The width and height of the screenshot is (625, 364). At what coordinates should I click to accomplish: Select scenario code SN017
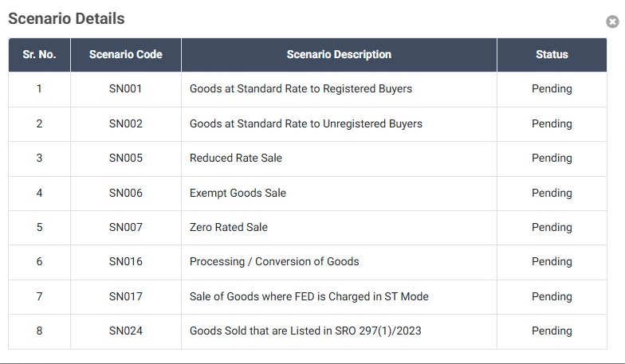[125, 296]
